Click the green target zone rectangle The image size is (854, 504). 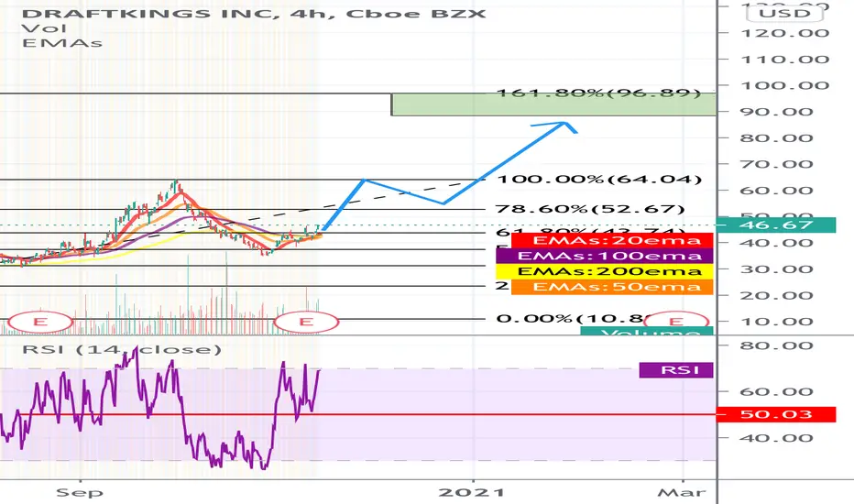(553, 104)
